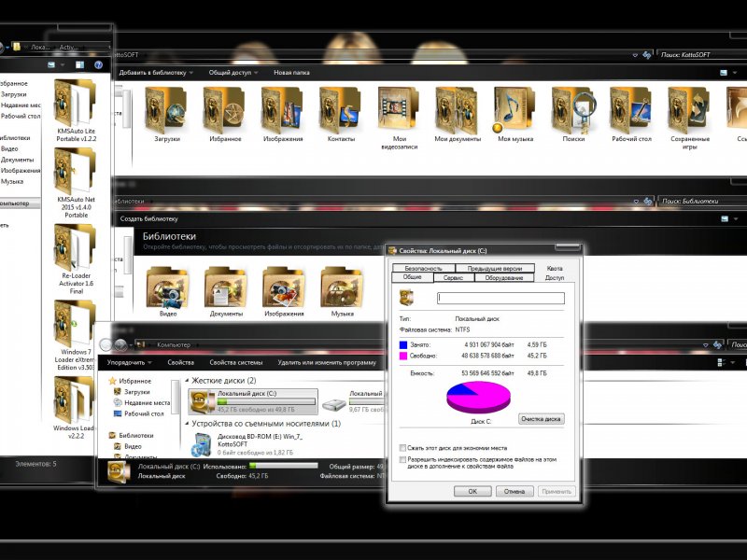Collapse the Жесткие диски group
Image resolution: width=747 pixels, height=560 pixels.
[x=187, y=381]
